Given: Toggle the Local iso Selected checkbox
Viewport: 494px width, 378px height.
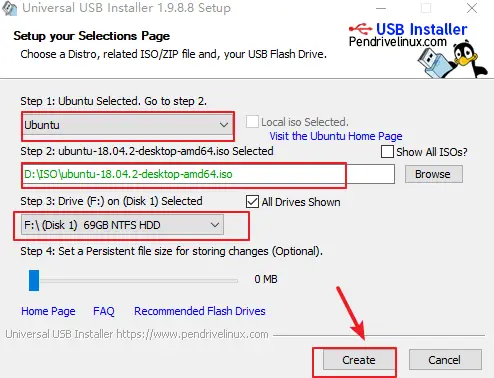Looking at the screenshot, I should point(252,122).
